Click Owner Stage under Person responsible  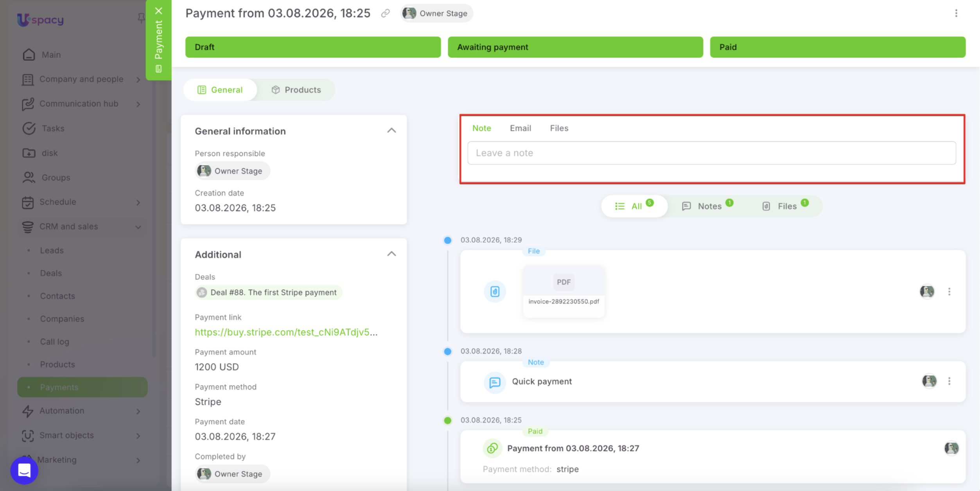232,171
